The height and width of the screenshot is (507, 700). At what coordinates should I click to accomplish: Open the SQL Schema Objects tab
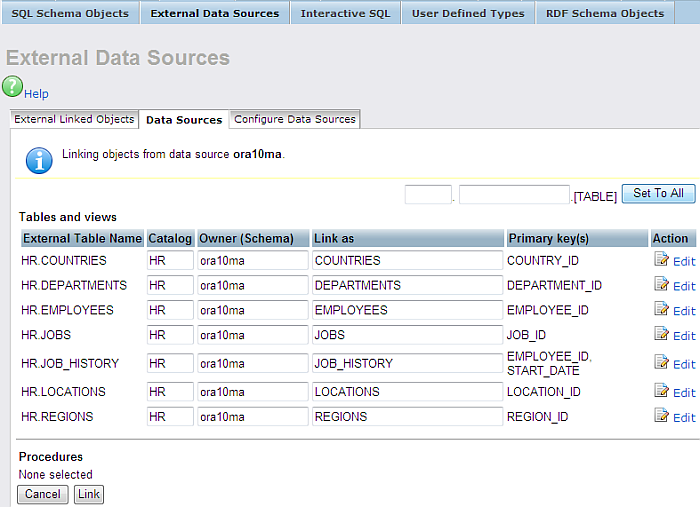click(70, 13)
